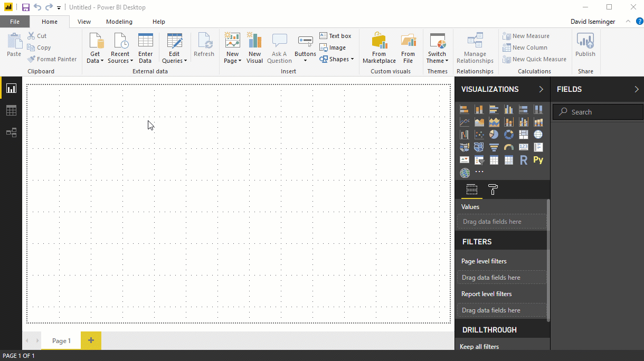Insert an Image
644x361 pixels.
(x=333, y=47)
